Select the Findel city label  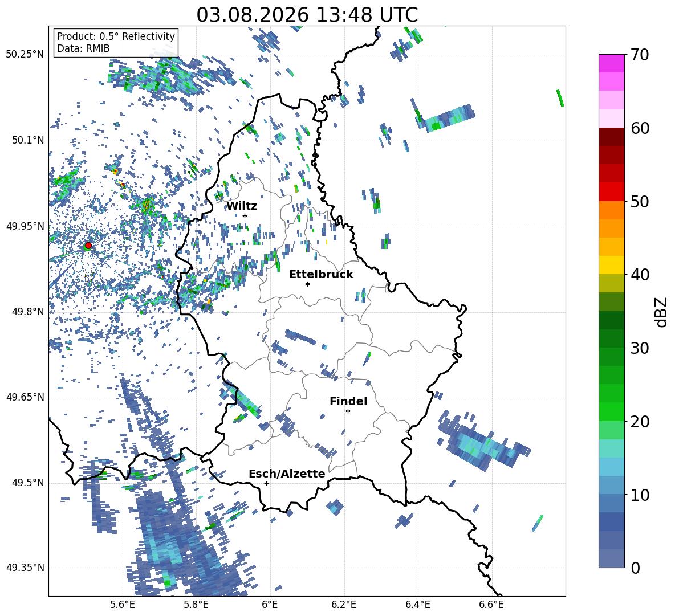348,401
